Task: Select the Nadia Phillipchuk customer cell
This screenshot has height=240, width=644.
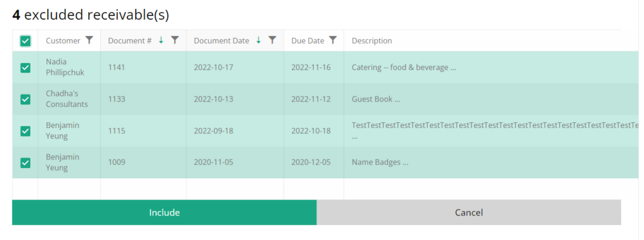Action: (69, 67)
